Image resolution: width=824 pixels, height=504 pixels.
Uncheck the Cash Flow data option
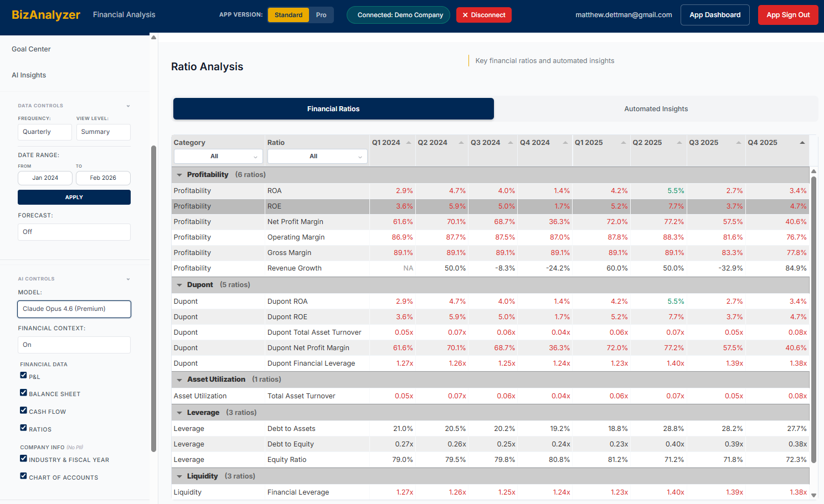pos(23,411)
